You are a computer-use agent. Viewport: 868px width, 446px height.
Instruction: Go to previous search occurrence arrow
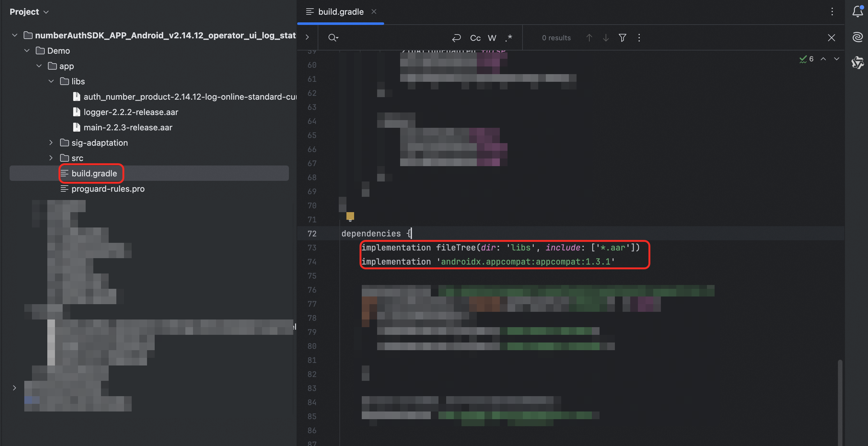point(589,38)
